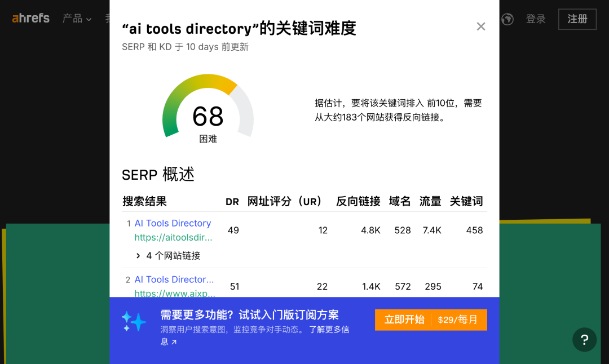Screen dimensions: 609x364
Task: Click the 登录 link
Action: click(536, 19)
